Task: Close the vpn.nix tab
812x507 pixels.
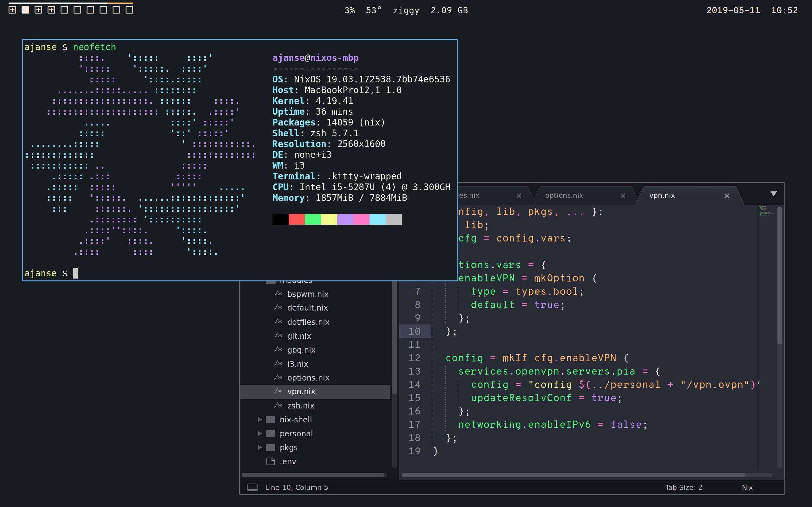Action: (727, 196)
